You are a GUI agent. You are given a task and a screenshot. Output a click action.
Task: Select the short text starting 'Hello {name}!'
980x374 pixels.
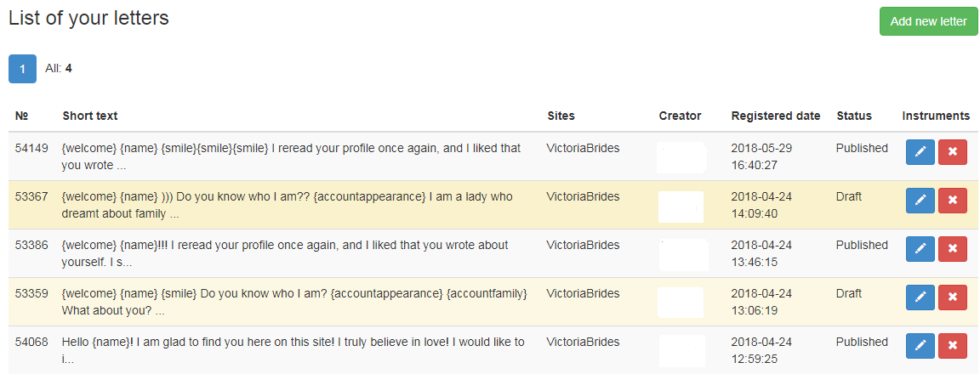click(x=293, y=351)
